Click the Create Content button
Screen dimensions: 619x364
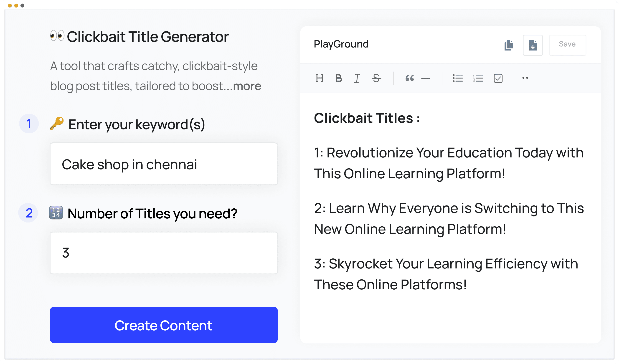[163, 325]
